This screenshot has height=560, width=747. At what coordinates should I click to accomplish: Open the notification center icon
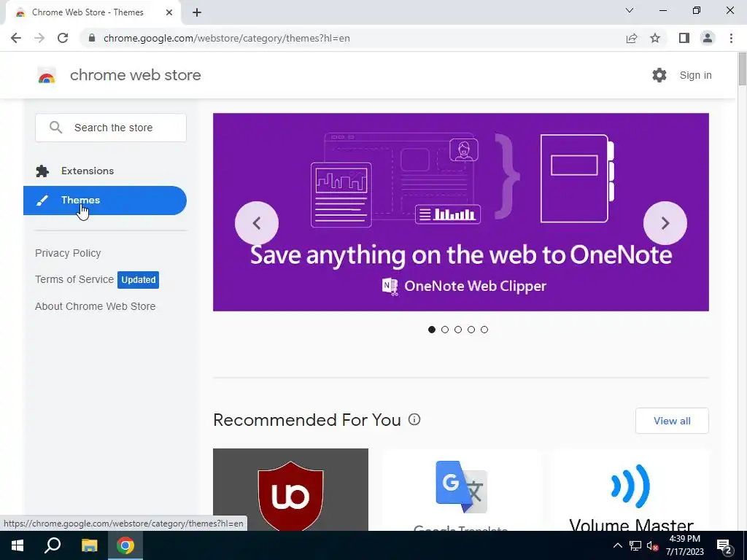[724, 546]
